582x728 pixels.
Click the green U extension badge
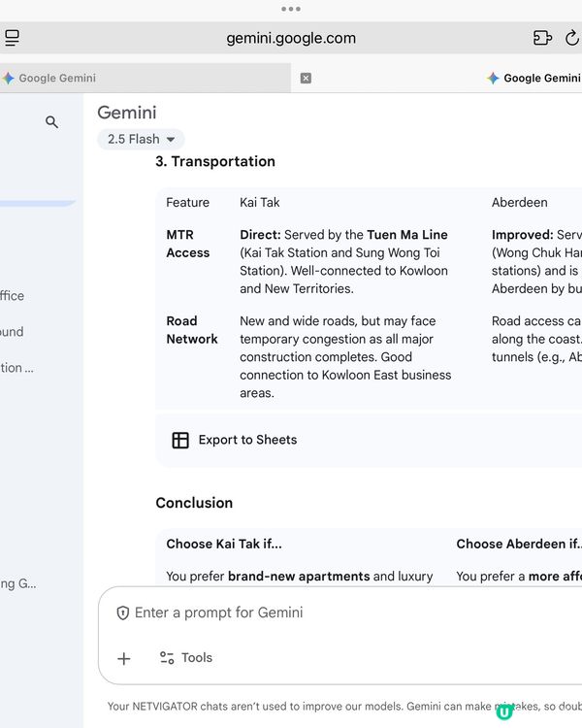[503, 711]
